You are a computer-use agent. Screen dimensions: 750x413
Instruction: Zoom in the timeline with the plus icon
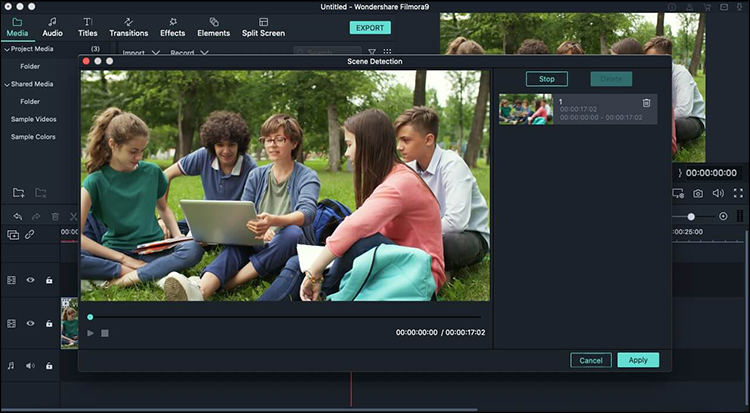(x=723, y=216)
